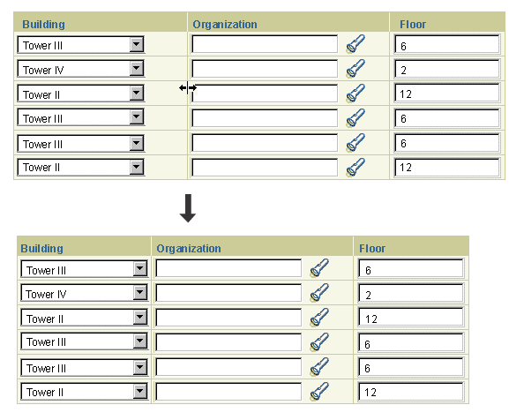Image resolution: width=524 pixels, height=420 pixels.
Task: Open the first Tower III dropdown in upper table
Action: tap(137, 44)
